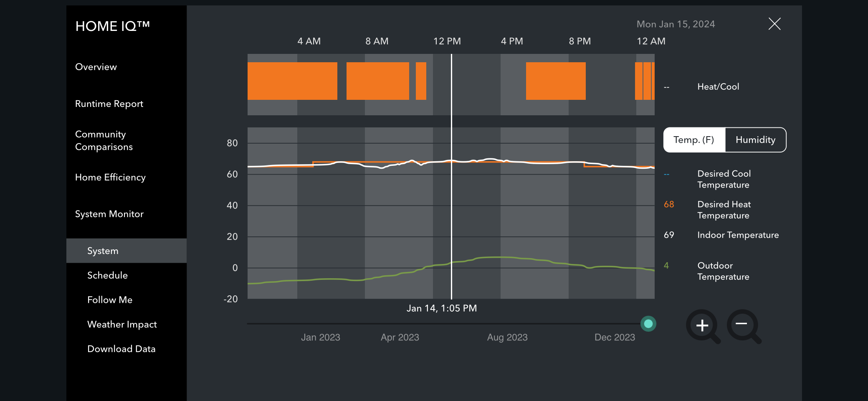Image resolution: width=868 pixels, height=401 pixels.
Task: Collapse the System Monitor menu
Action: (109, 214)
